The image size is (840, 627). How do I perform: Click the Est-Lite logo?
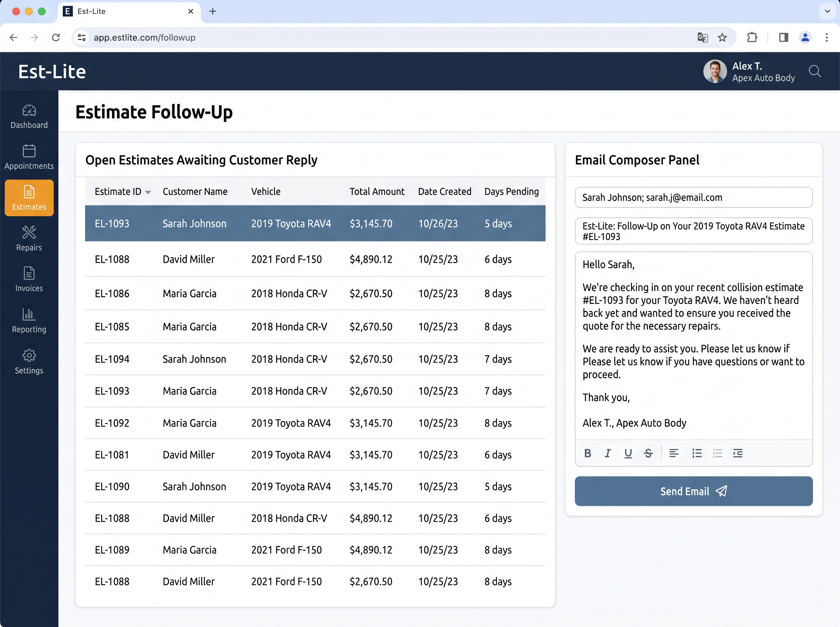click(52, 72)
